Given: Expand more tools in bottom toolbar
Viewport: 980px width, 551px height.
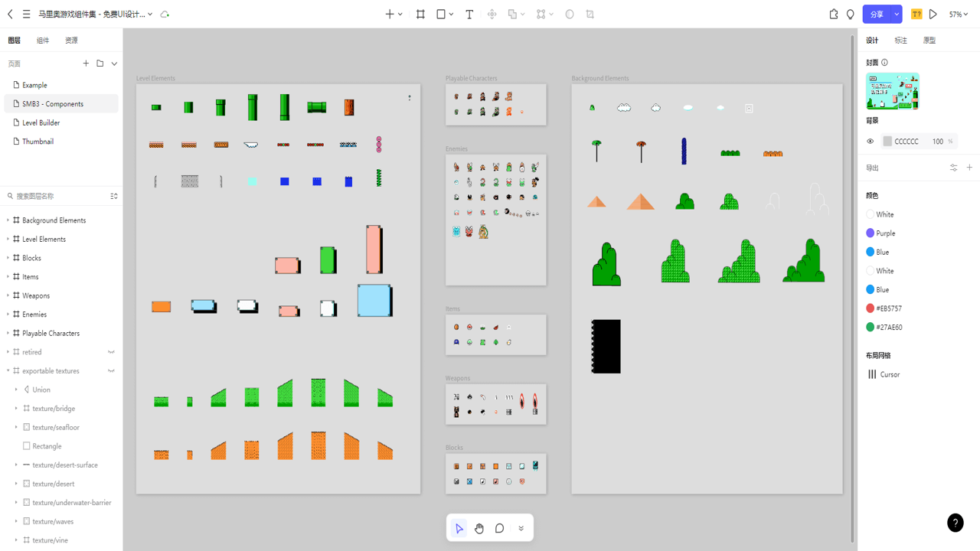Looking at the screenshot, I should click(x=521, y=528).
